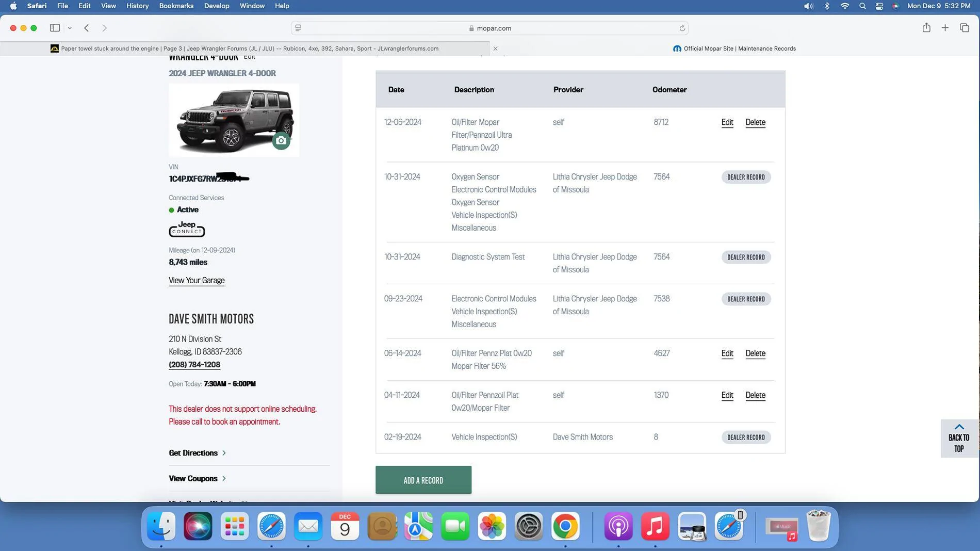980x551 pixels.
Task: Open Finder from the Dock
Action: (161, 526)
